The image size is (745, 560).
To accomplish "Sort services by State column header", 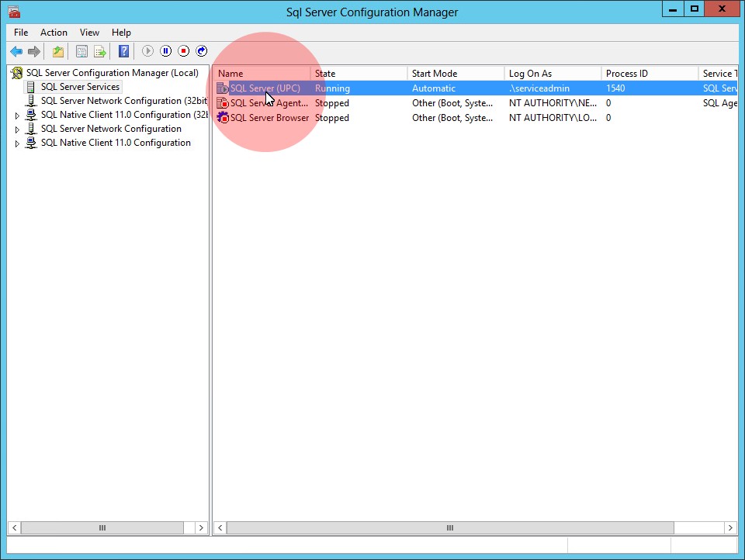I will click(x=358, y=74).
